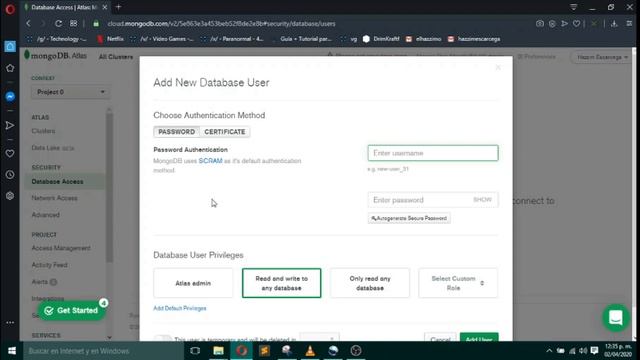Open Clusters in Atlas sidebar
Viewport: 640px width, 360px height.
tap(43, 131)
